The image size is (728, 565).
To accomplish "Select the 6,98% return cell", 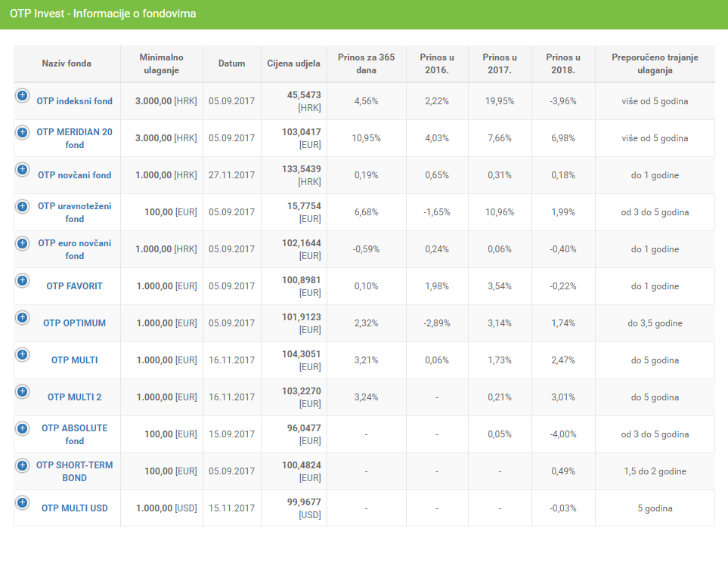I will point(563,138).
